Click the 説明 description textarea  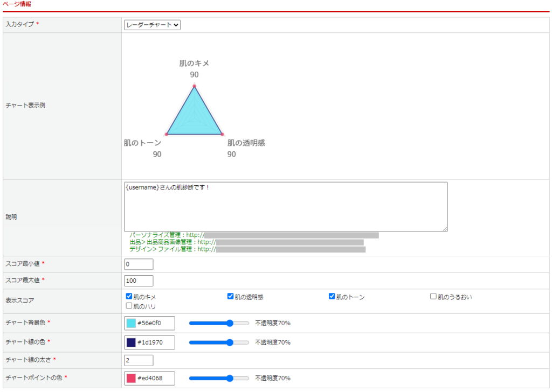coord(286,207)
